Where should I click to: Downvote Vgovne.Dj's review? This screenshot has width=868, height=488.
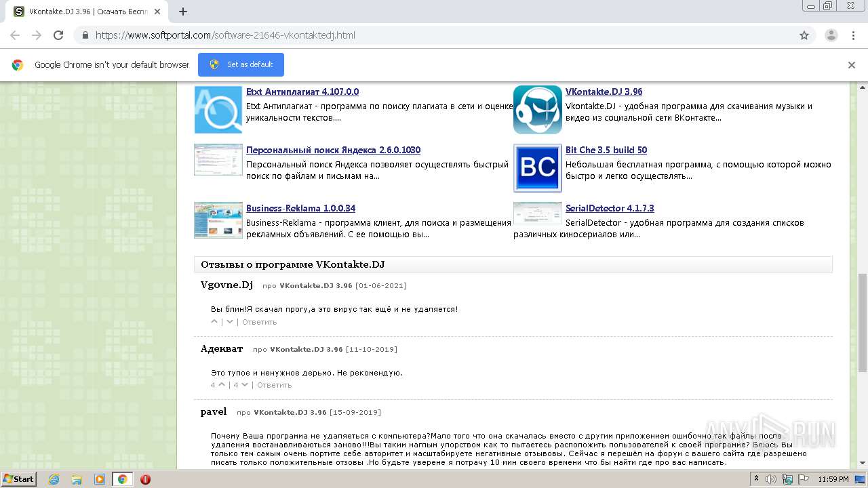[x=230, y=322]
